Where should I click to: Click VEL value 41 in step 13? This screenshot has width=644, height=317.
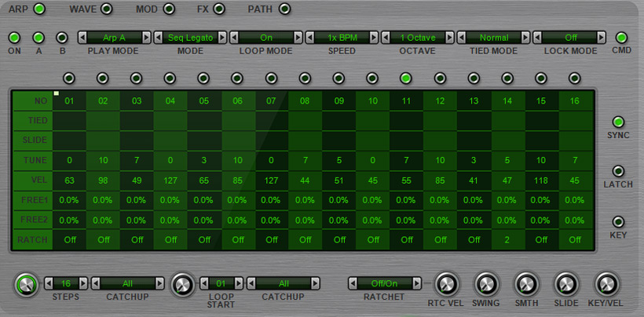pos(474,180)
